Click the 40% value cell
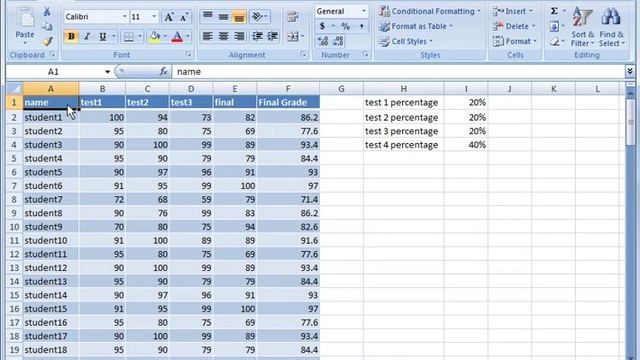 (x=466, y=145)
